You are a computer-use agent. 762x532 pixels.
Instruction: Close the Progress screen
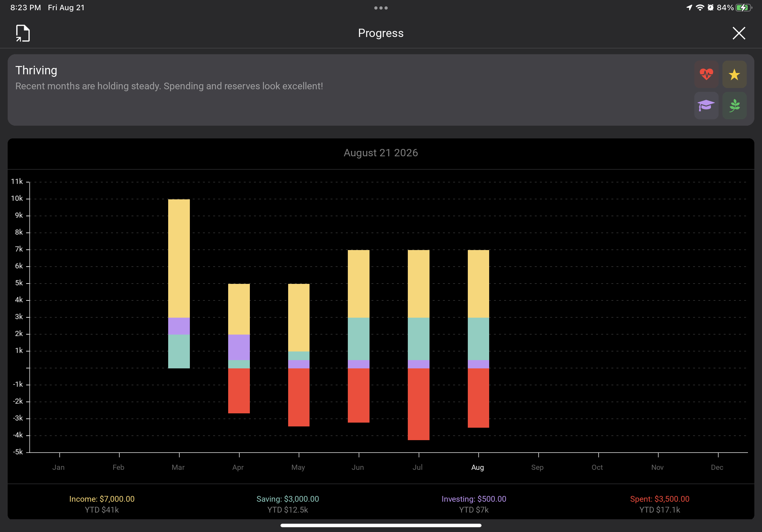tap(739, 33)
